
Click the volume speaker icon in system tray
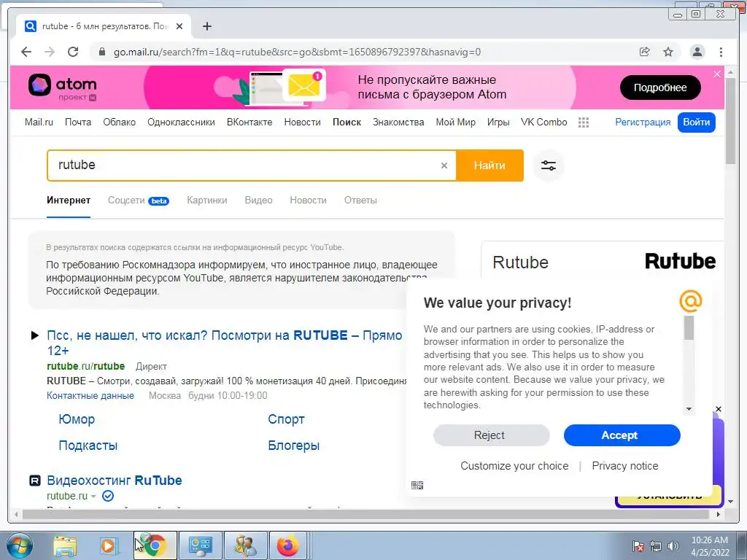673,545
